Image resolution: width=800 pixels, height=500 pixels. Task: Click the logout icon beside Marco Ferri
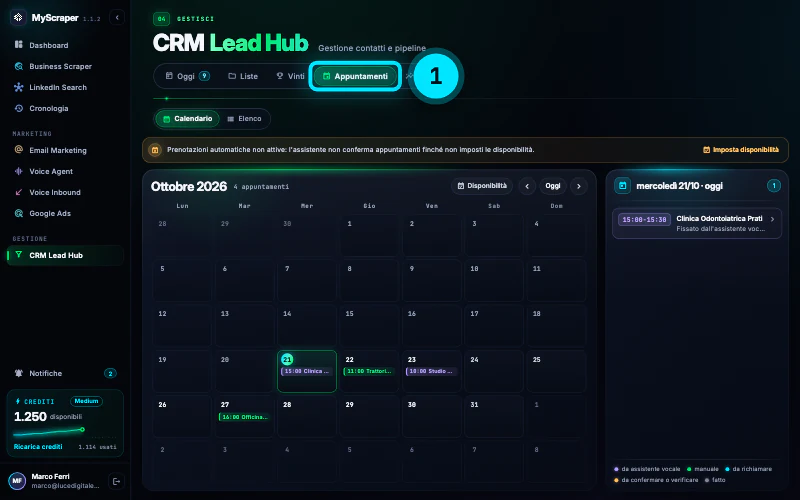(116, 481)
